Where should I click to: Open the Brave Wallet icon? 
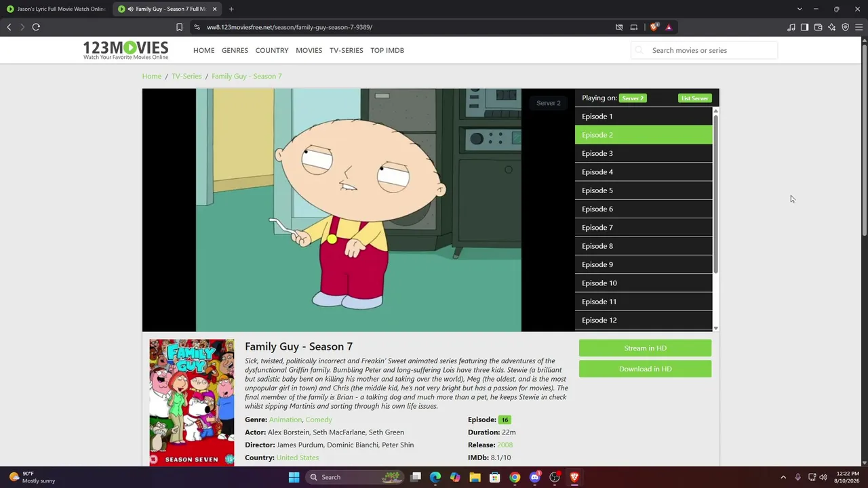click(x=818, y=27)
